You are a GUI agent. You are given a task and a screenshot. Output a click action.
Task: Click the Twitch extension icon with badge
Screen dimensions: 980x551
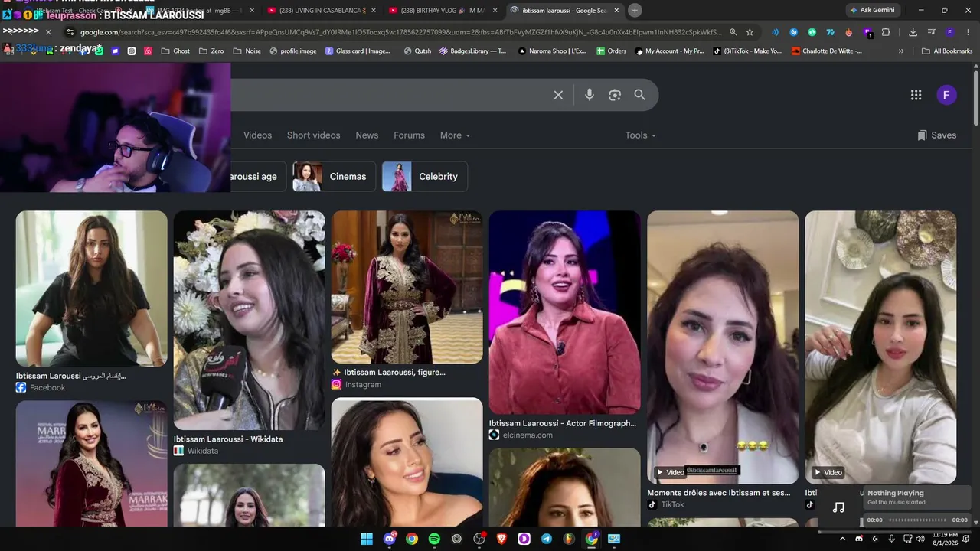tap(867, 32)
